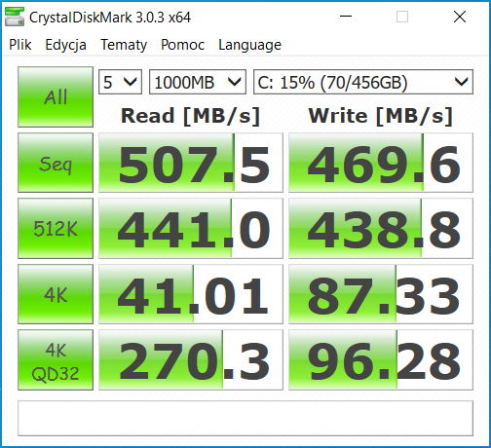
Task: Click the 4K QD32 read result 270.3
Action: 191,360
